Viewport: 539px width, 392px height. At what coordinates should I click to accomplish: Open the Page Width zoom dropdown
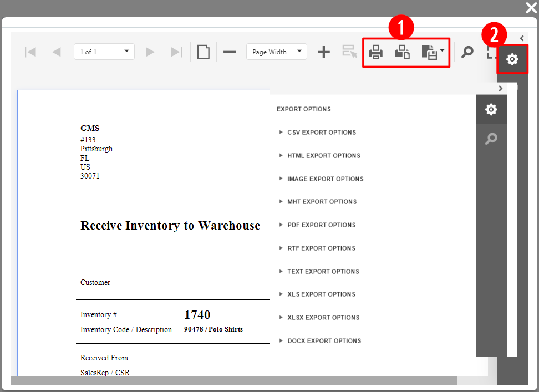[x=276, y=52]
